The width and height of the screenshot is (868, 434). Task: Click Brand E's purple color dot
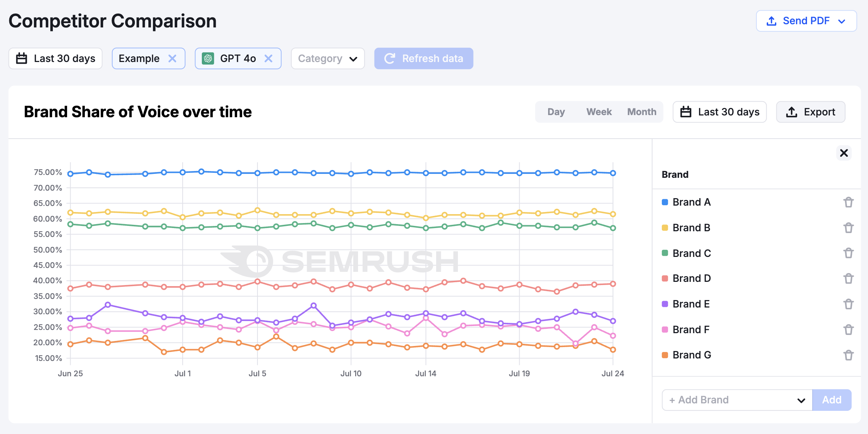665,304
